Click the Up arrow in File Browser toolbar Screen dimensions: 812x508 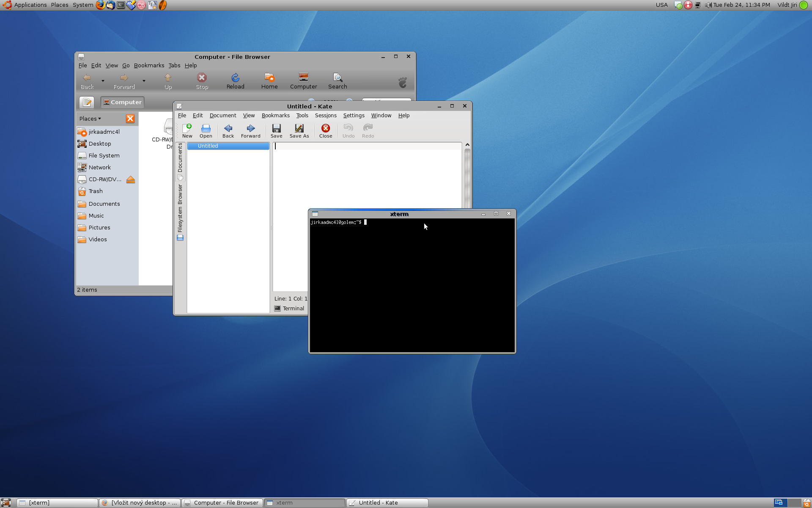point(168,81)
